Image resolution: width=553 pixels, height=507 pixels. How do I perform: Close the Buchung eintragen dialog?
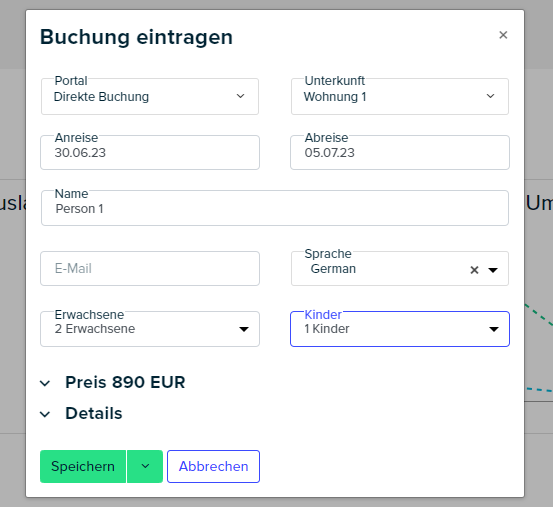tap(503, 35)
